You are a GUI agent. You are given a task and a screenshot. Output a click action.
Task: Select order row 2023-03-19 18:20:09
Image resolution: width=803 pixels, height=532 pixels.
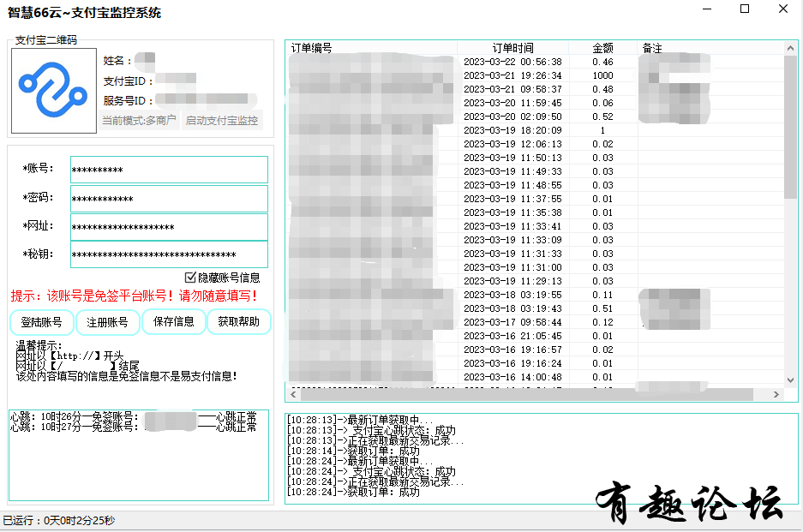pos(535,130)
